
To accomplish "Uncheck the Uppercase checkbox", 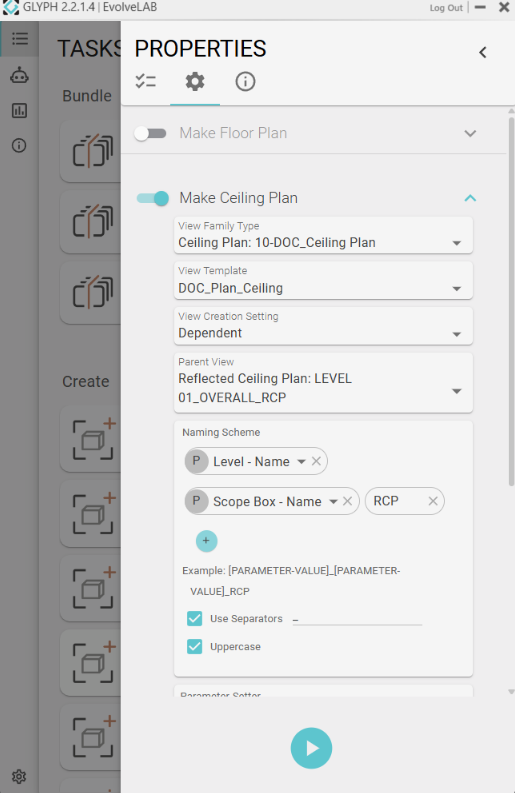I will pyautogui.click(x=194, y=646).
